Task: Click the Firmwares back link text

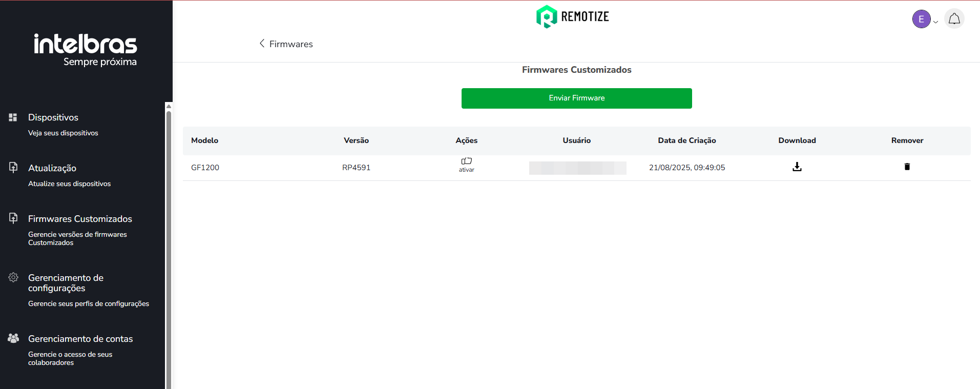Action: [x=291, y=44]
